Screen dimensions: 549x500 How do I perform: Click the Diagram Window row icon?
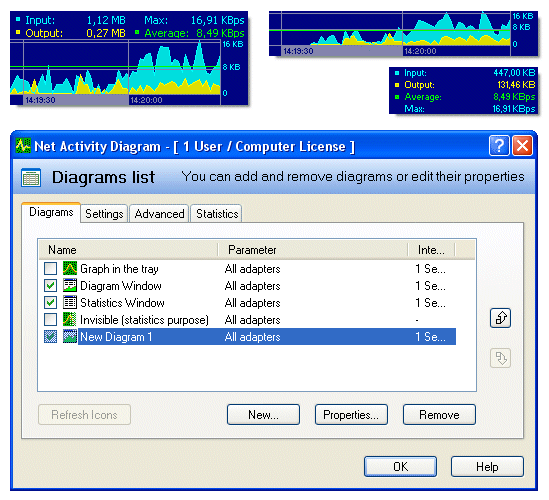point(70,285)
